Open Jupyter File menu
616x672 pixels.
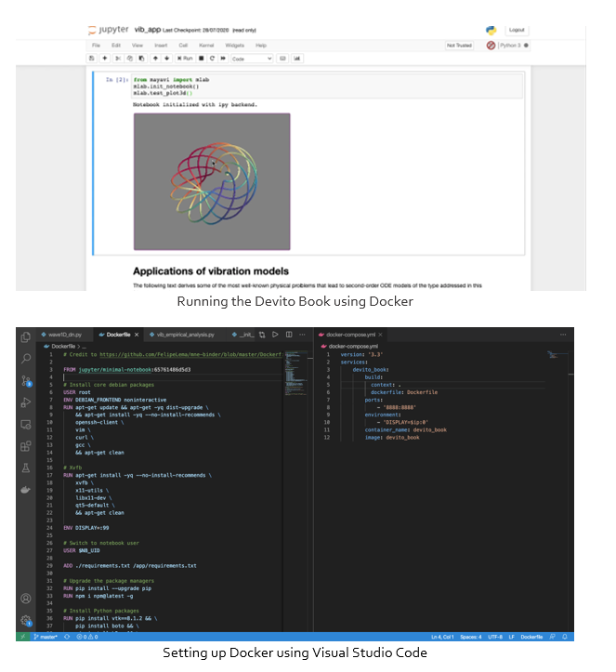click(96, 46)
